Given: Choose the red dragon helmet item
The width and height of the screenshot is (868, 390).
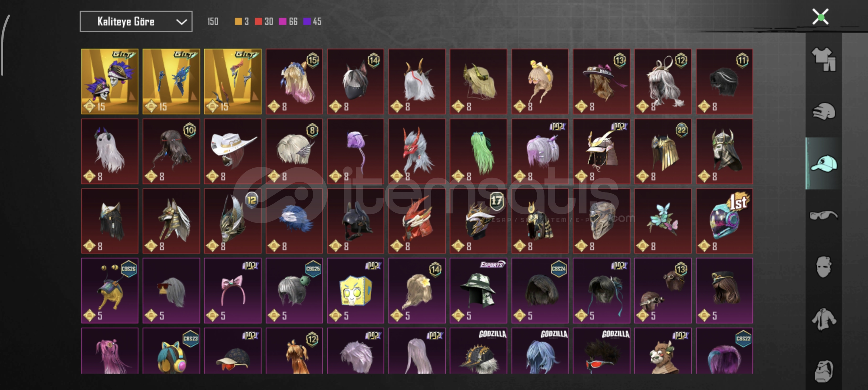Looking at the screenshot, I should tap(417, 221).
